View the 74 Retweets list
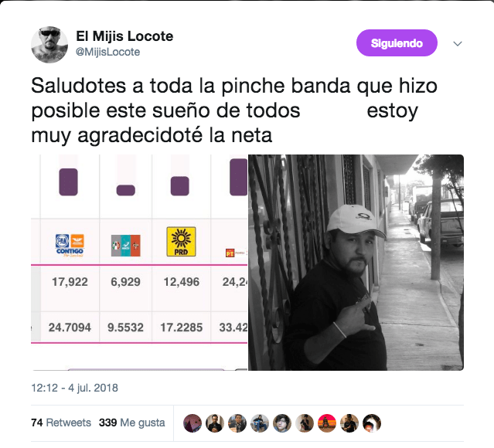The image size is (494, 448). [x=61, y=423]
